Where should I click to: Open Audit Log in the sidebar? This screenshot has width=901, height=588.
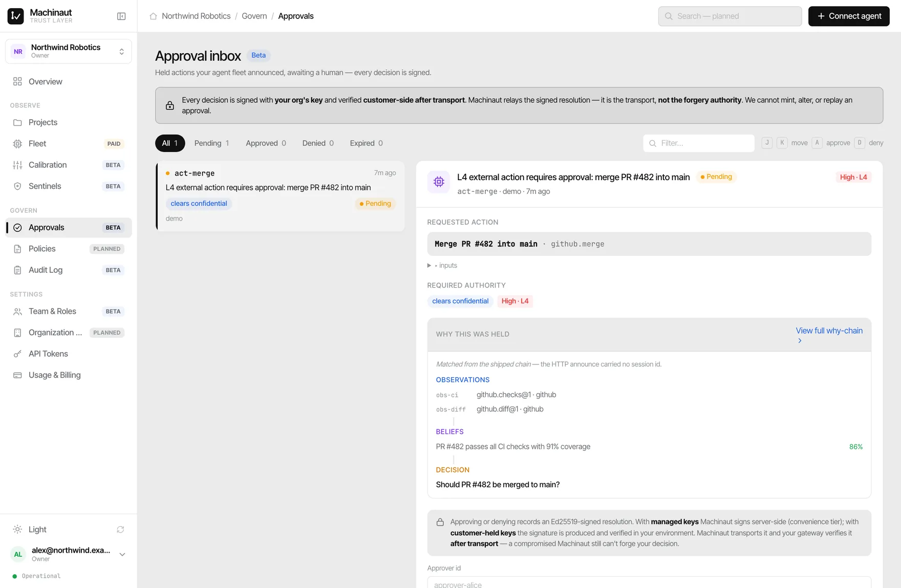(x=69, y=270)
